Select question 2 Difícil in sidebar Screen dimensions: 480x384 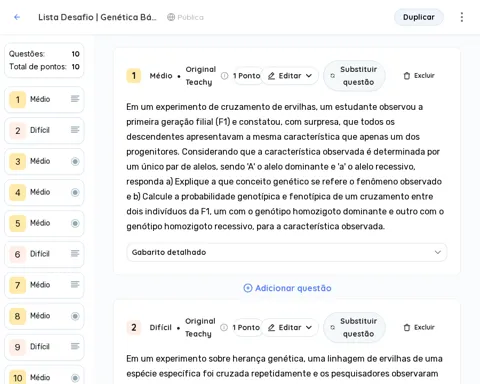(44, 130)
